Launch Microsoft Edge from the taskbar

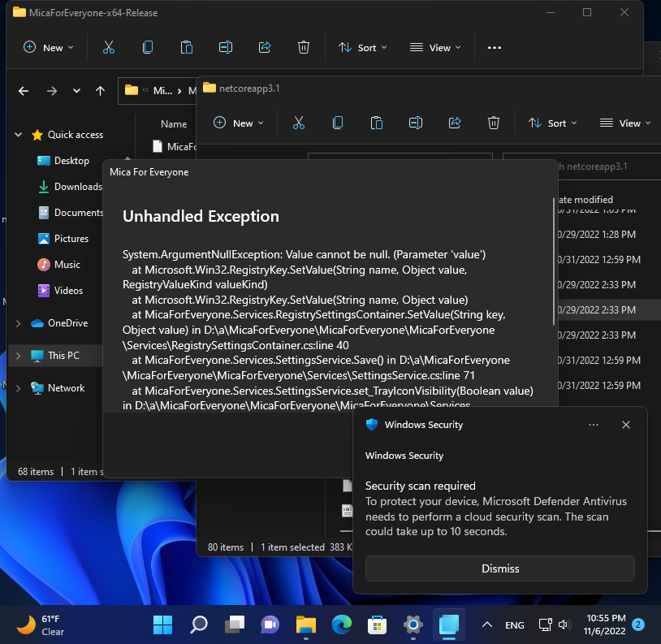341,625
